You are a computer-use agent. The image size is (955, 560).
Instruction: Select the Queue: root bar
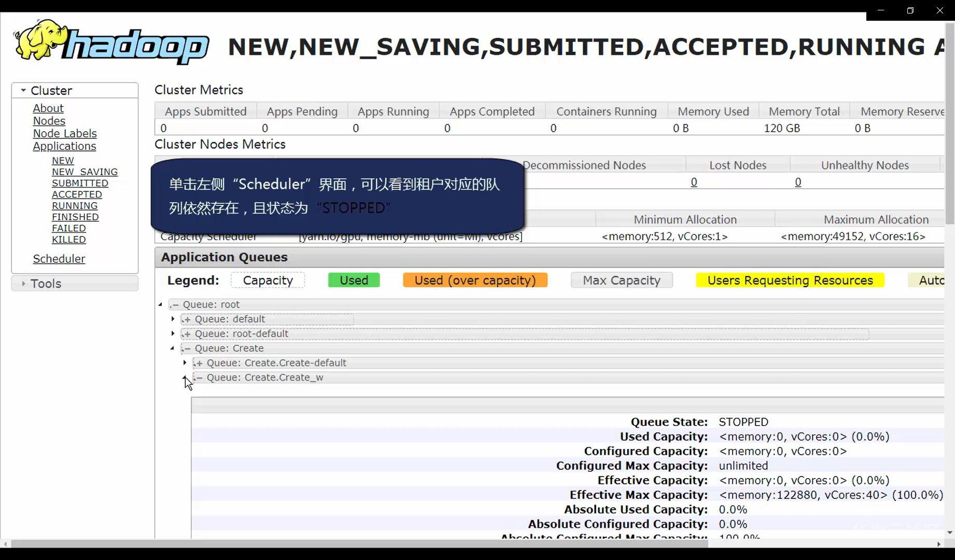[556, 304]
